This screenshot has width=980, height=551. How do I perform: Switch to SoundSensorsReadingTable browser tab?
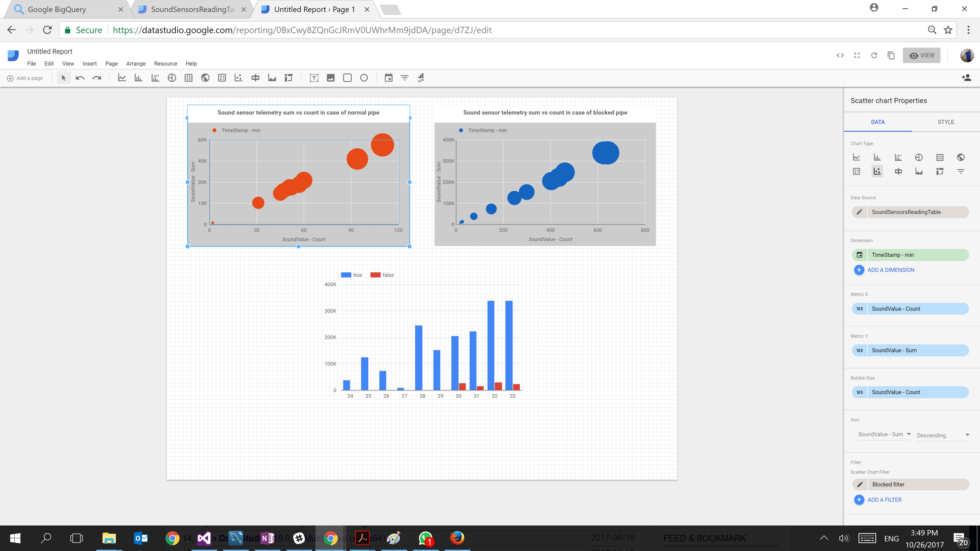point(193,9)
